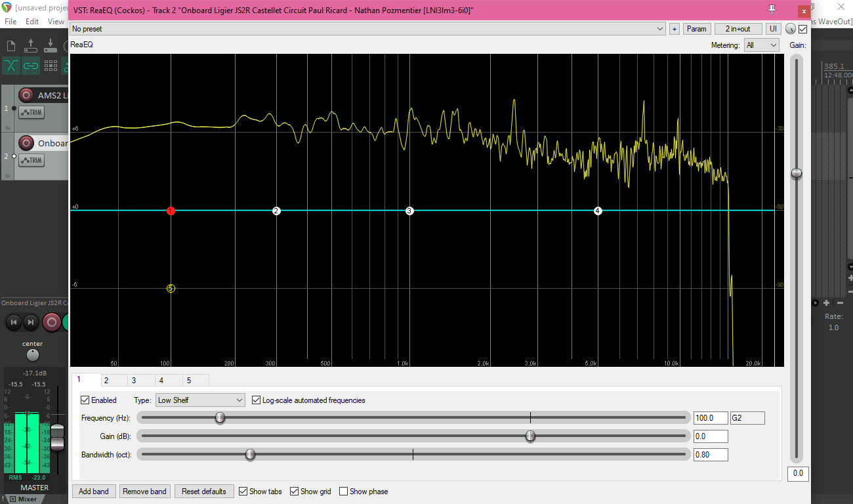Click the plus preset button
This screenshot has width=853, height=504.
[675, 29]
